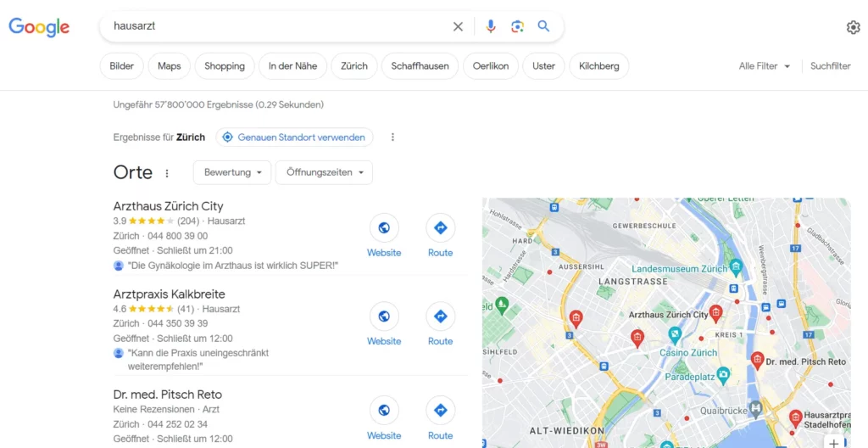The height and width of the screenshot is (448, 868).
Task: Click 'Keine Rezensionen · Arzt' text
Action: pos(166,409)
